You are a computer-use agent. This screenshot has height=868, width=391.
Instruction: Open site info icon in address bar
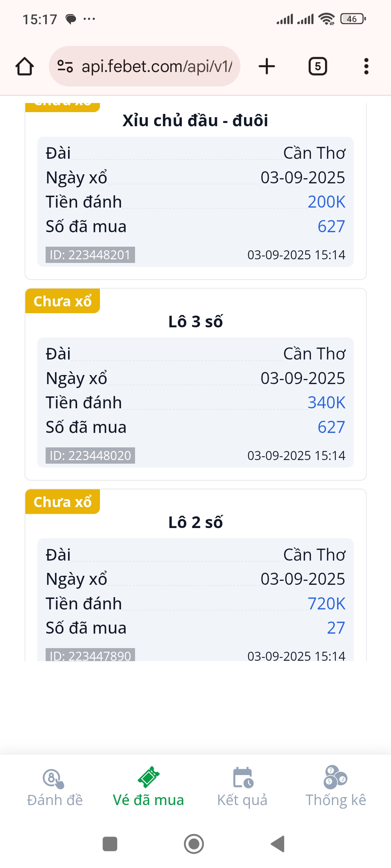click(x=66, y=67)
